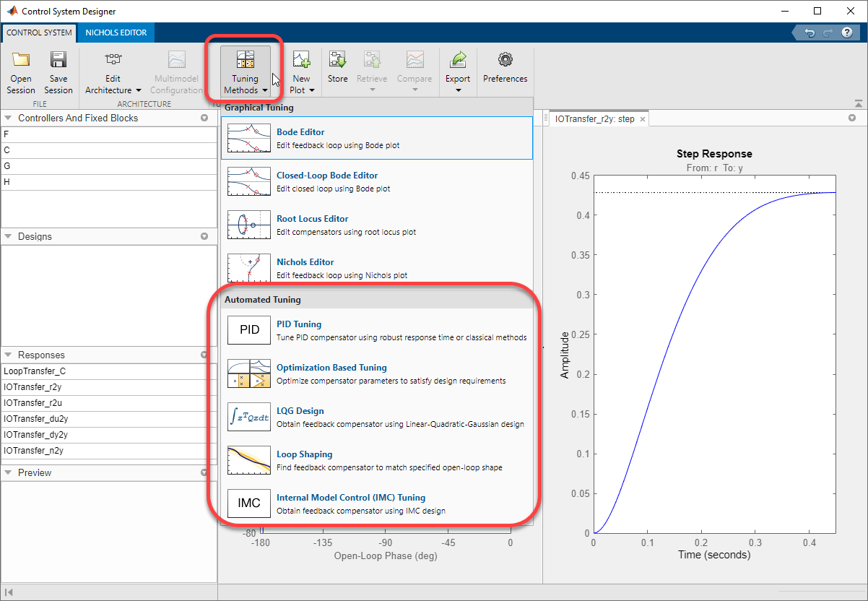
Task: Click the undo arrow in title strip
Action: [810, 33]
